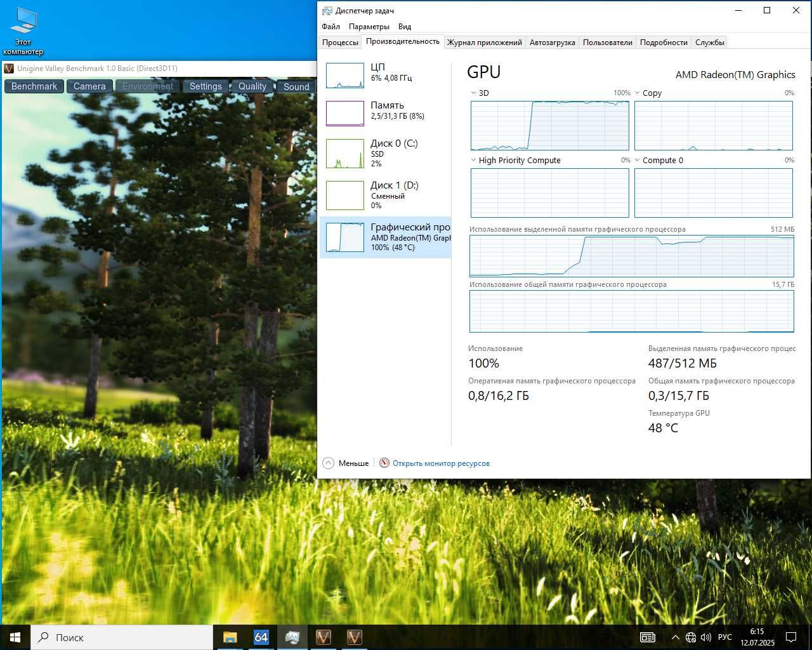Click the РУС language indicator
The height and width of the screenshot is (650, 812).
[x=724, y=637]
